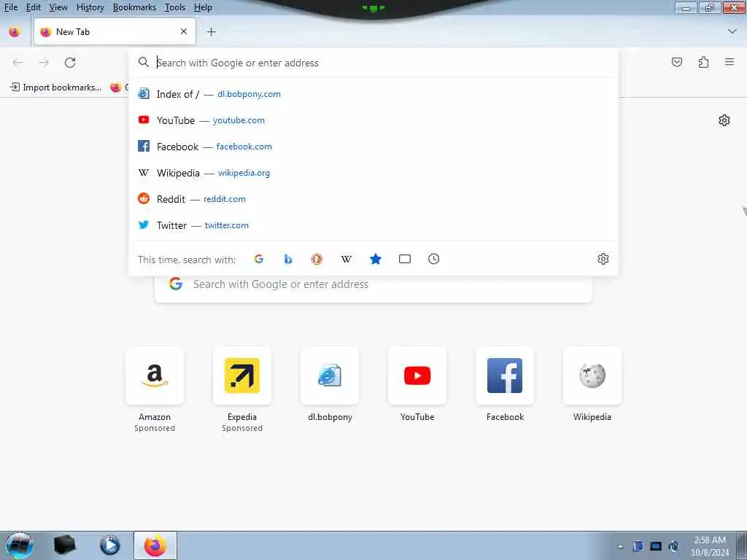Open the Tools menu
This screenshot has width=747, height=560.
[x=175, y=7]
